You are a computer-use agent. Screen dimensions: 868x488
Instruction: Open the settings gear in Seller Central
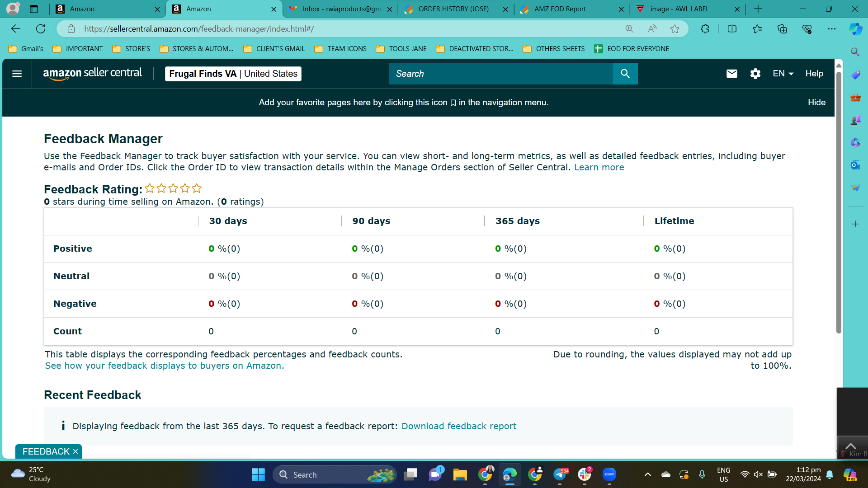755,74
